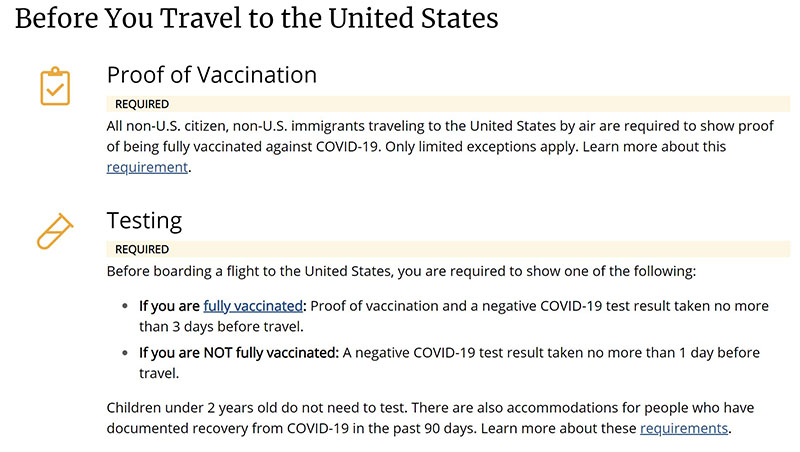This screenshot has height=452, width=800.
Task: Select the 'Testing' section heading
Action: click(144, 221)
